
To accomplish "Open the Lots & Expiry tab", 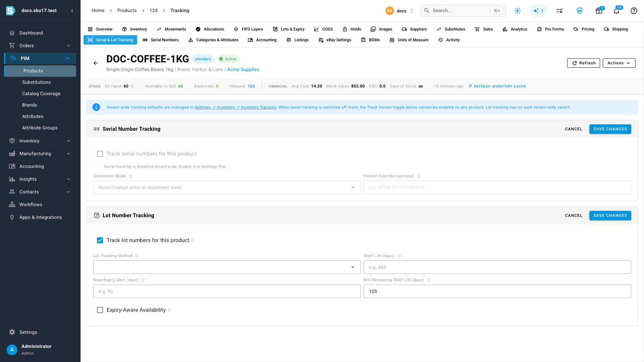I will pyautogui.click(x=289, y=29).
